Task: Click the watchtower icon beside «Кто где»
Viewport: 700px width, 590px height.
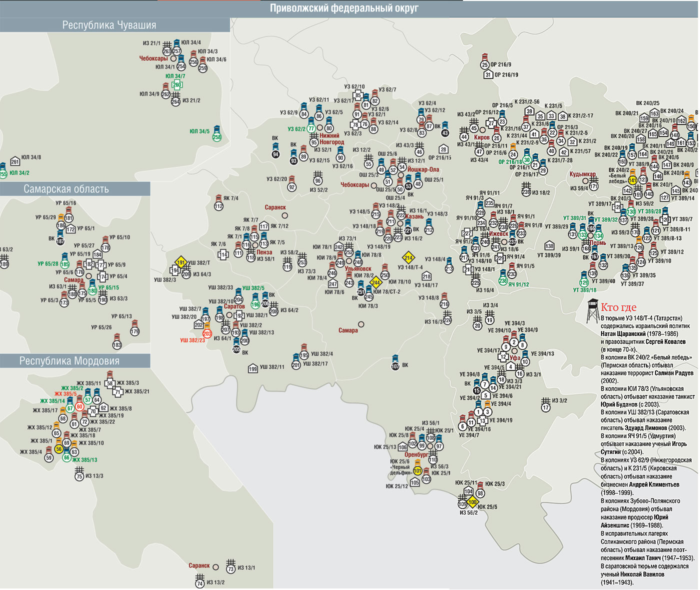Action: pos(592,310)
